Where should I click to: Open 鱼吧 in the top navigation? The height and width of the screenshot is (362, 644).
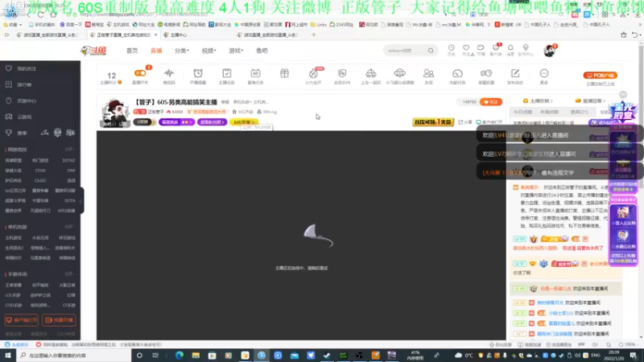[x=262, y=51]
